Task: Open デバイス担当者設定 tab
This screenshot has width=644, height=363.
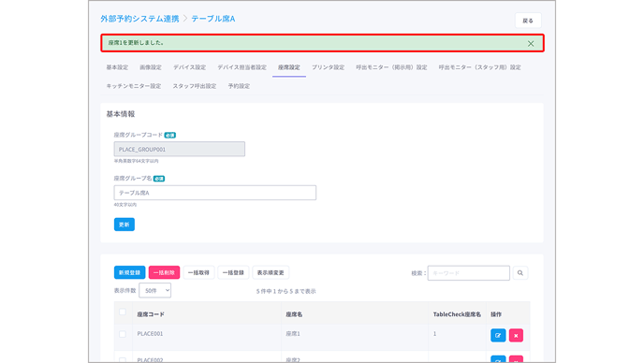Action: point(241,67)
